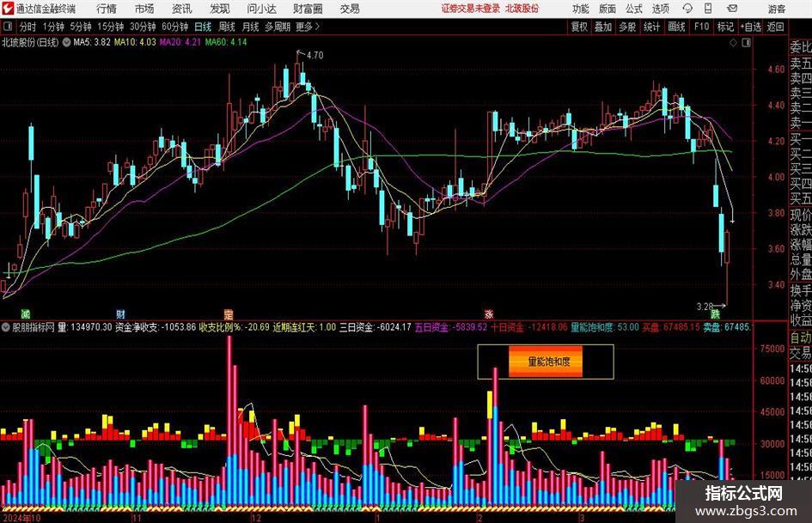Click the 减 marker below chart

25,313
